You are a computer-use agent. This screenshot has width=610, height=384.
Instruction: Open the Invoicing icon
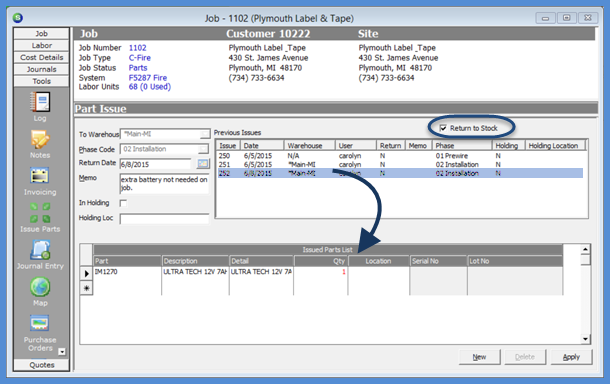click(x=40, y=176)
